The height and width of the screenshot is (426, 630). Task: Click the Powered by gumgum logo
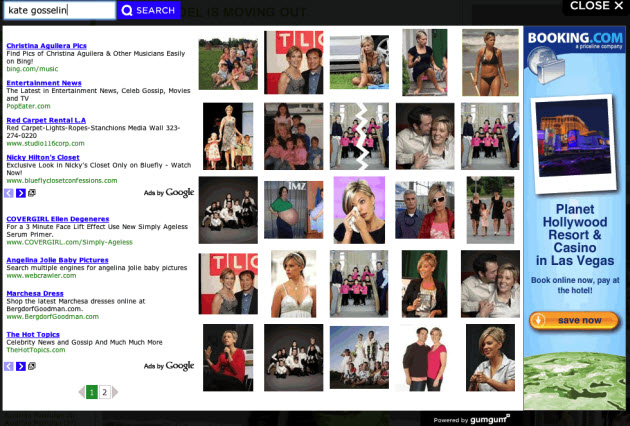[472, 419]
